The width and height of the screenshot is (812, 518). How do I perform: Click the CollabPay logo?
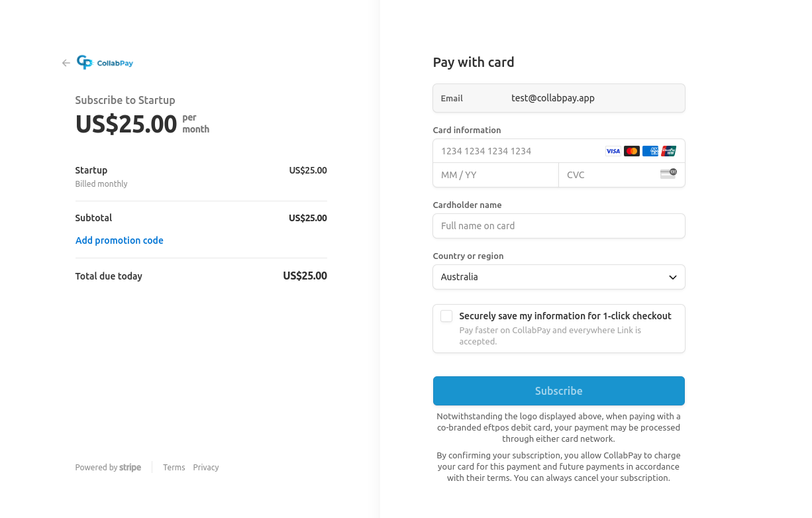click(105, 62)
